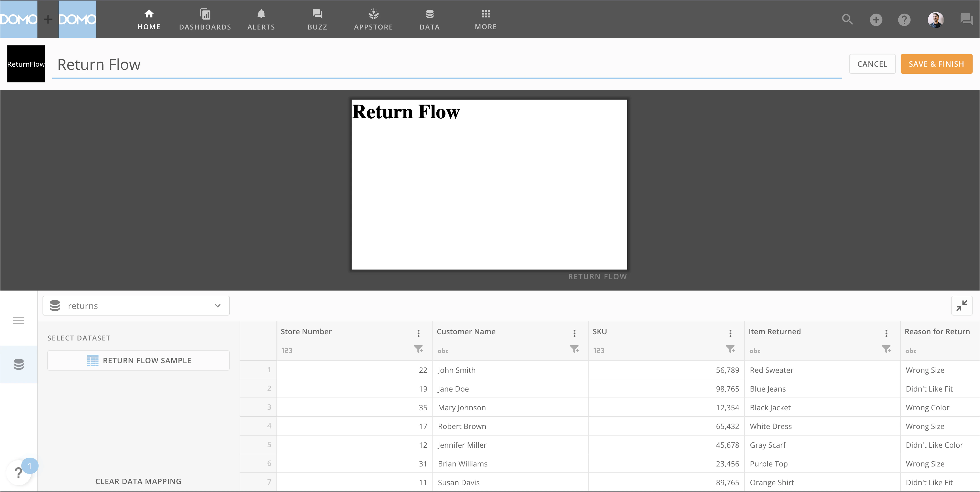Viewport: 980px width, 492px height.
Task: Open the More apps menu
Action: pyautogui.click(x=485, y=19)
